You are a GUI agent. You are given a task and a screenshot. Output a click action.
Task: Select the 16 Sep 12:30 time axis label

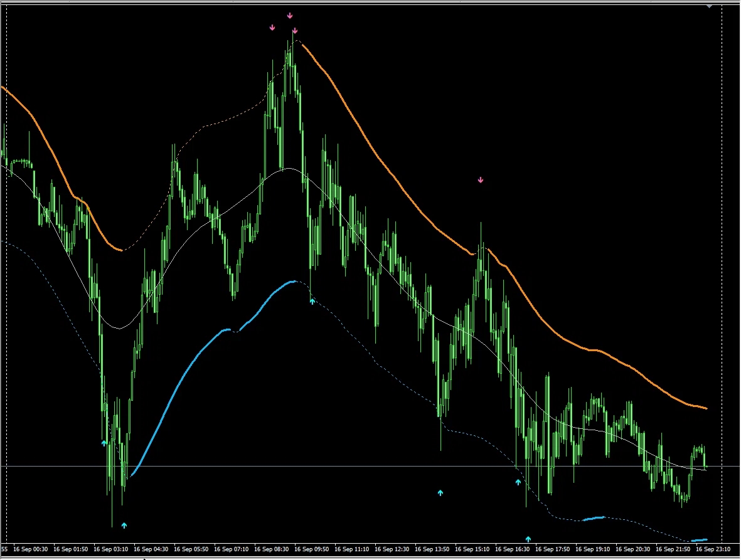pyautogui.click(x=393, y=549)
